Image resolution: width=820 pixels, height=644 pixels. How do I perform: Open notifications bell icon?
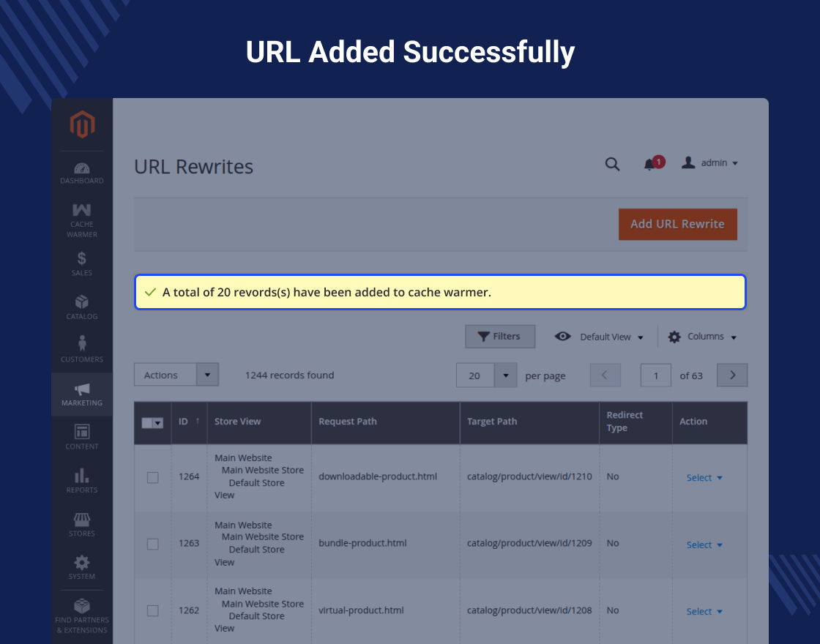pyautogui.click(x=650, y=164)
